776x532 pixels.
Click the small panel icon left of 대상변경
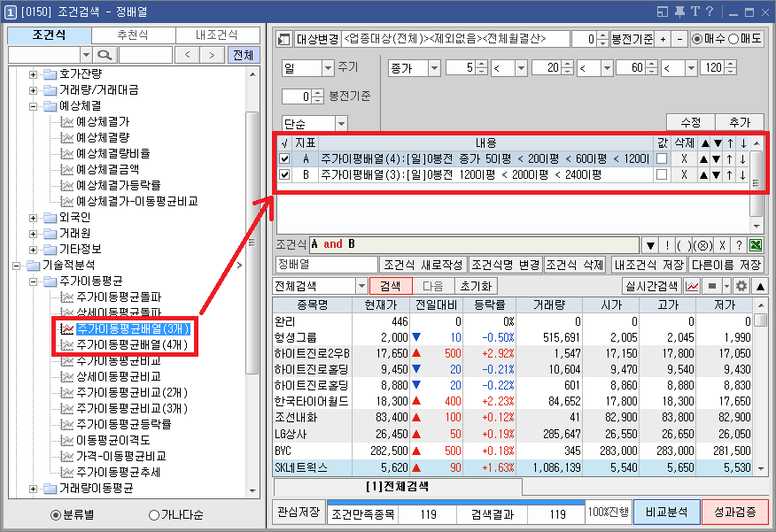click(282, 40)
